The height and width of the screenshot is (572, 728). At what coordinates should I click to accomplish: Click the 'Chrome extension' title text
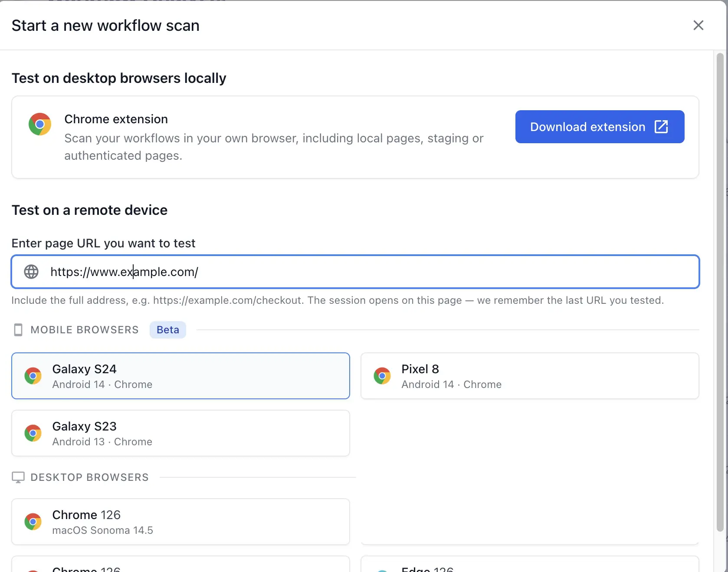tap(116, 119)
